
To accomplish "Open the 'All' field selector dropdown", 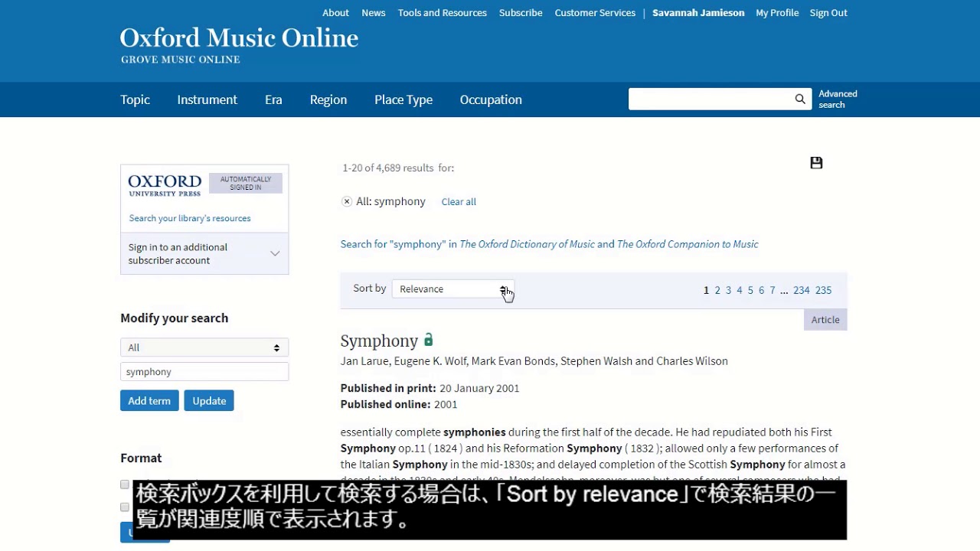I will [204, 347].
